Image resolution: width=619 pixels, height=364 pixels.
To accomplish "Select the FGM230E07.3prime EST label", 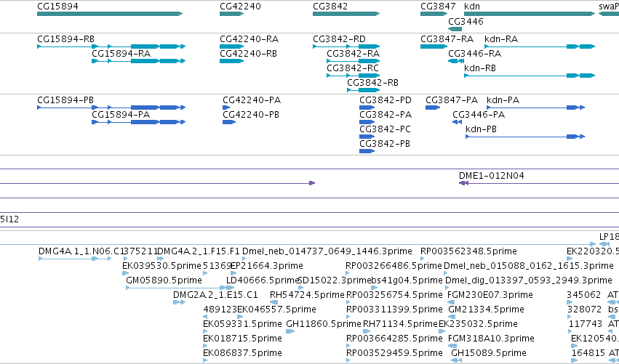I will (x=490, y=295).
